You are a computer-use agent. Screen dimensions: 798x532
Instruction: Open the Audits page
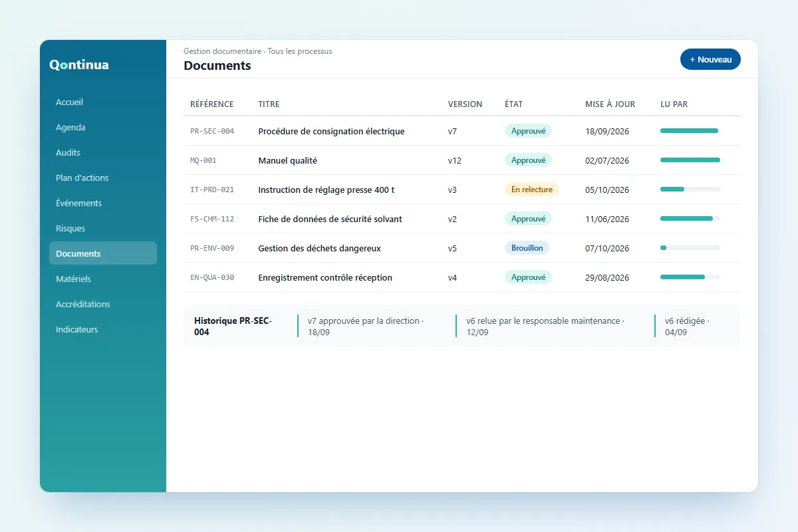point(103,152)
